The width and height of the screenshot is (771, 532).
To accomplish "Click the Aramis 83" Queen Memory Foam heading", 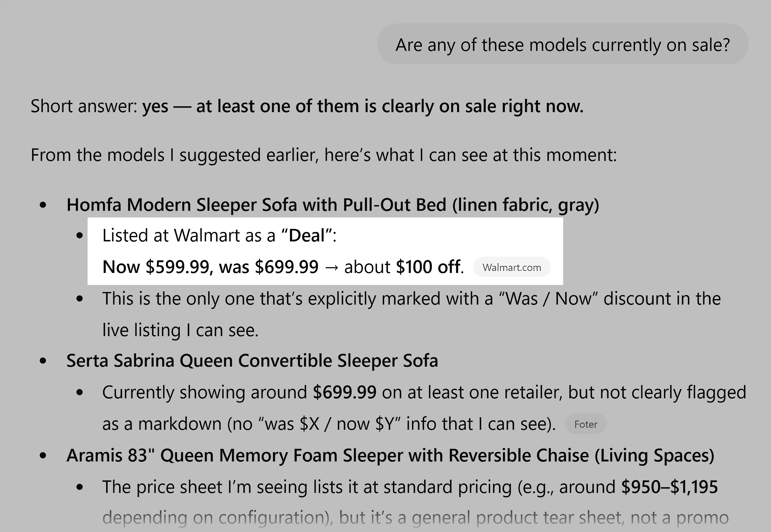I will click(390, 455).
